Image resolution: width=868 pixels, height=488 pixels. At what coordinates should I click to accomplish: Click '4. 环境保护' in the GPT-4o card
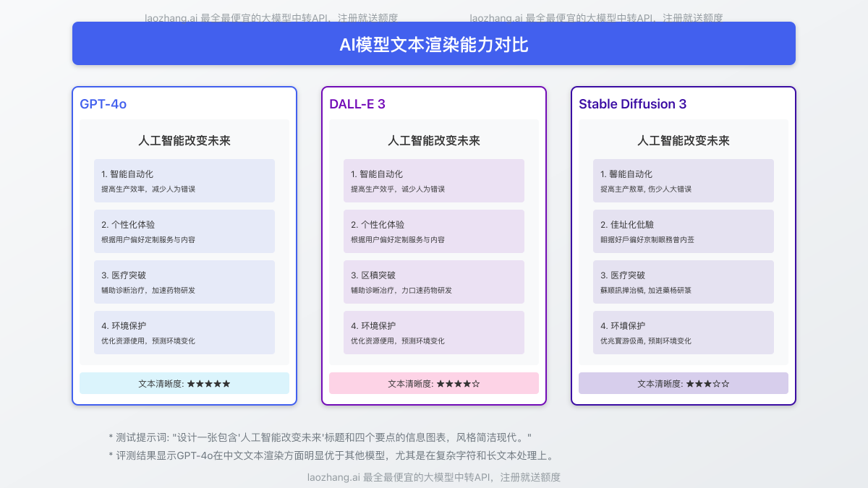[124, 326]
